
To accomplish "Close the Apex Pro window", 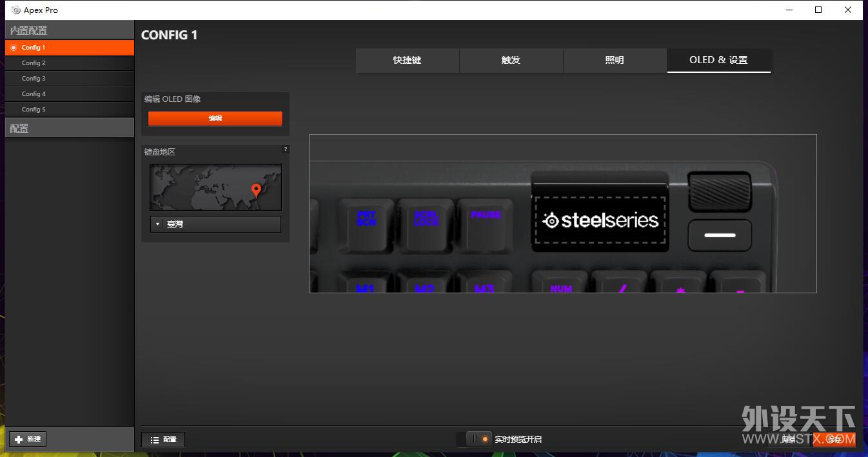I will click(848, 10).
